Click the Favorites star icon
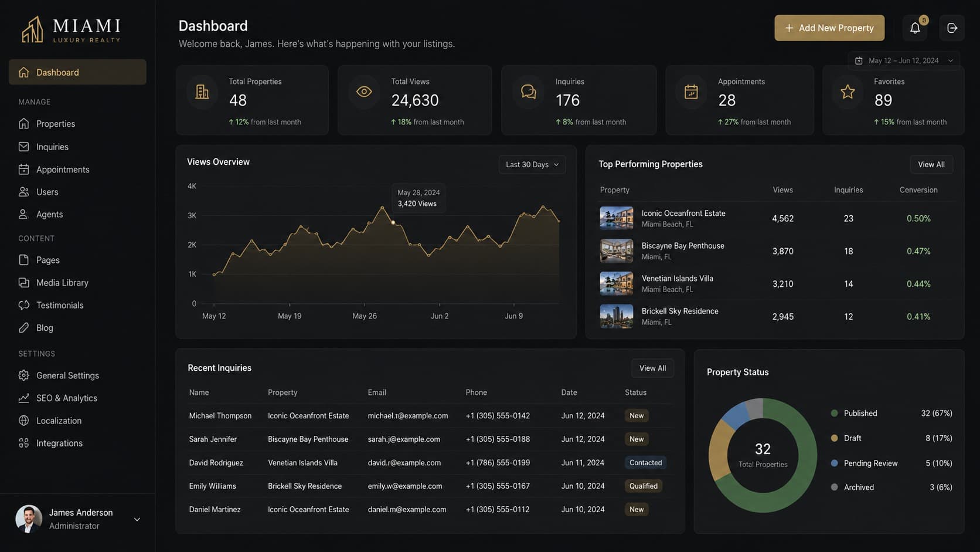The image size is (980, 552). [x=848, y=92]
